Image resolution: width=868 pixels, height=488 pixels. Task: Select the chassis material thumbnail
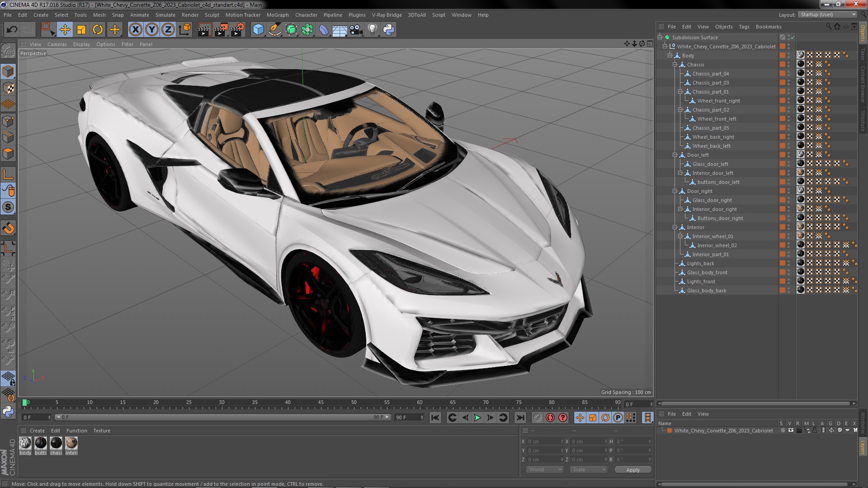click(x=56, y=443)
